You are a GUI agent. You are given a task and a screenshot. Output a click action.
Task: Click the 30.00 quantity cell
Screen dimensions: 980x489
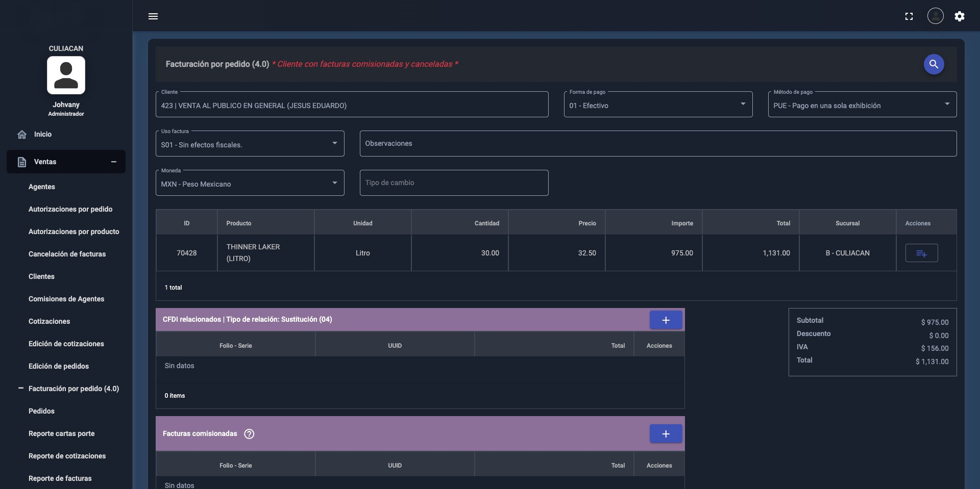pos(459,253)
